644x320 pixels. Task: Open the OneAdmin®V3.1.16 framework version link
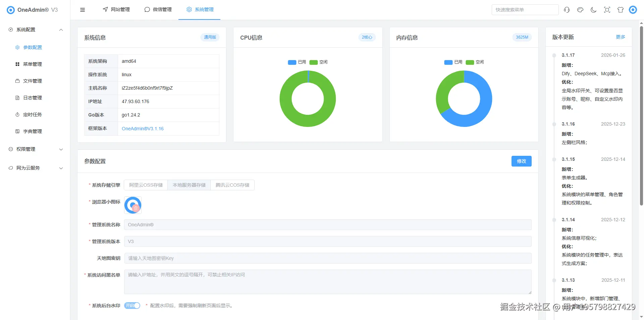point(143,129)
